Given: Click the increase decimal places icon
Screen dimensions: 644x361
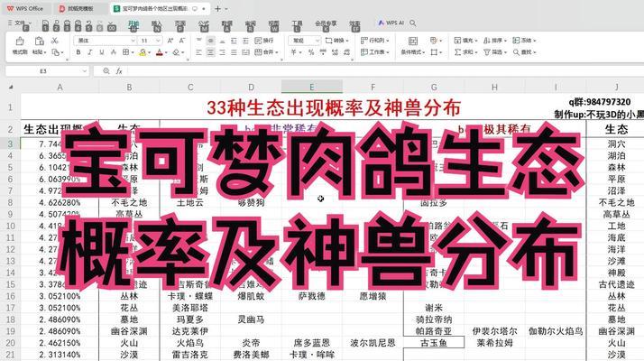Looking at the screenshot, I should 336,52.
